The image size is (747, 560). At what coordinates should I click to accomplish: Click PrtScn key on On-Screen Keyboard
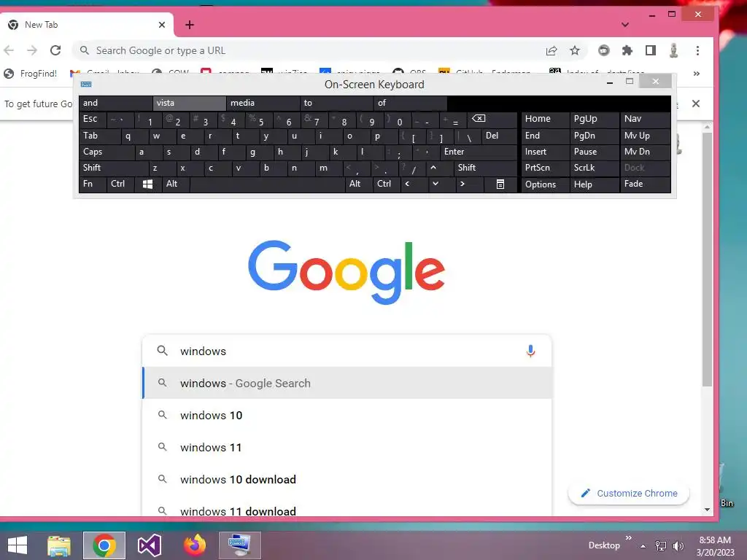546,168
